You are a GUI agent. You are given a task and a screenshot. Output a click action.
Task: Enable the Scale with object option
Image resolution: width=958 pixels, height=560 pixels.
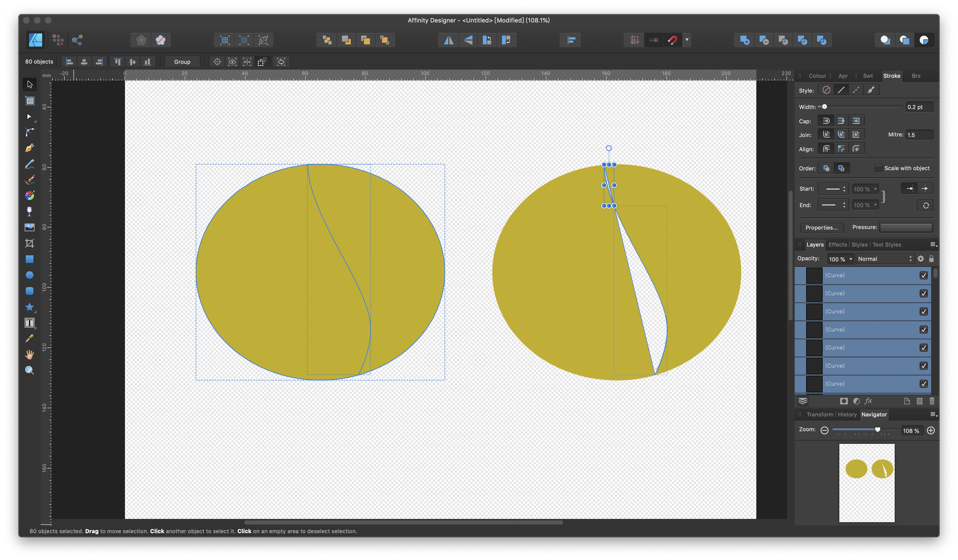879,168
